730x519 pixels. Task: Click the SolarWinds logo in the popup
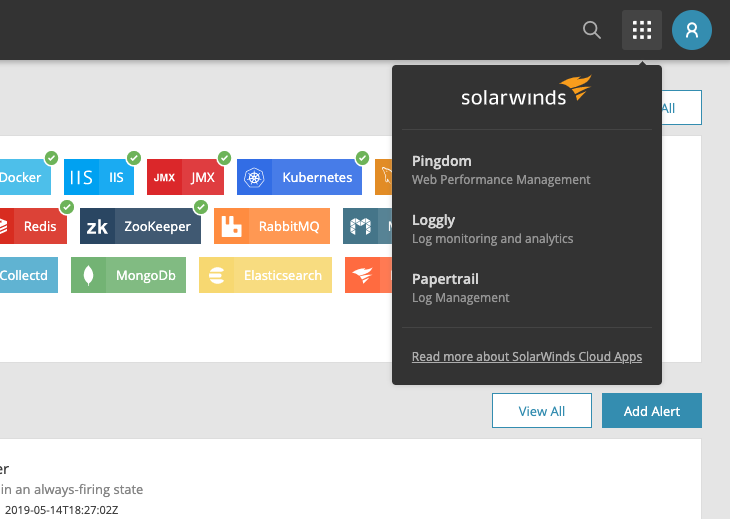click(527, 91)
